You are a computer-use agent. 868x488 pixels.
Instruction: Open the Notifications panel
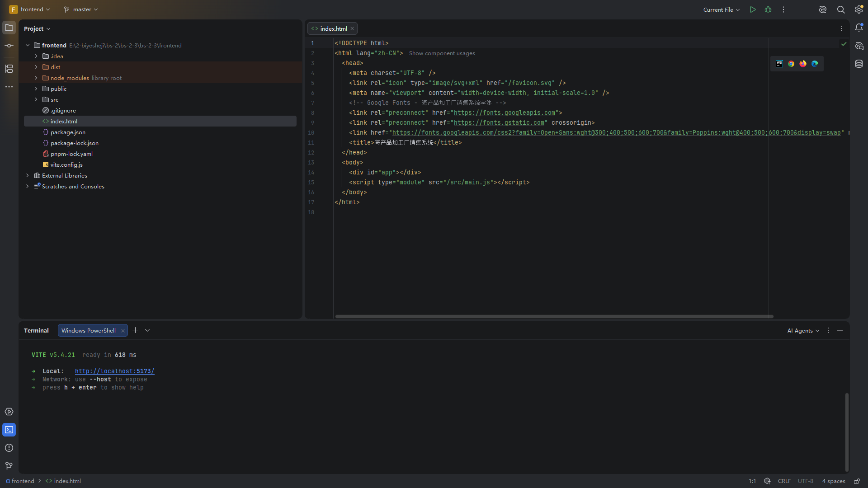point(859,28)
